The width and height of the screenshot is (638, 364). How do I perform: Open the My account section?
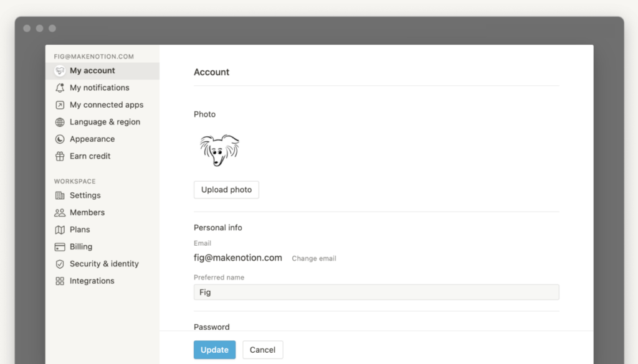tap(92, 71)
